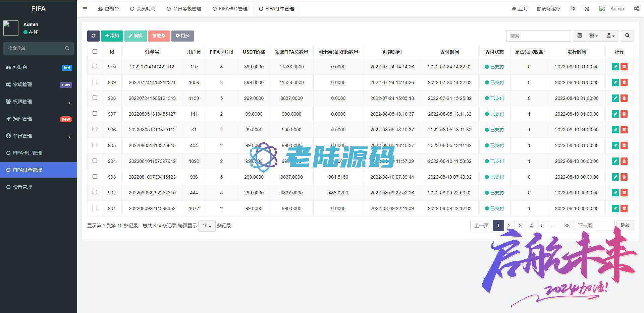Check the checkbox for order Id 906
Image resolution: width=644 pixels, height=313 pixels.
95,129
